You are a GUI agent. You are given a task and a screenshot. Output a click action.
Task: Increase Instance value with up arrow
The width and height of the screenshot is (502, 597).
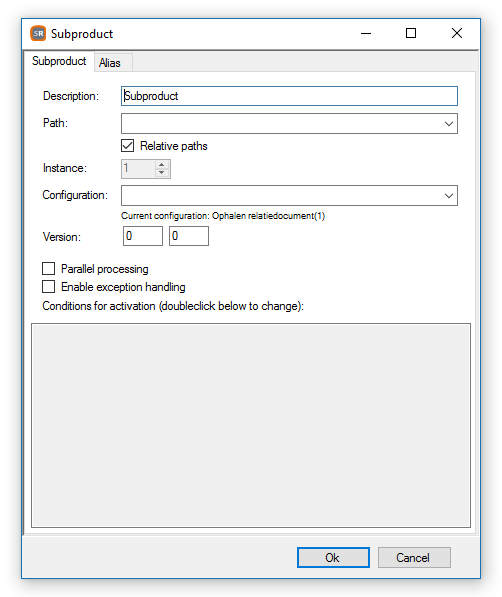(161, 164)
